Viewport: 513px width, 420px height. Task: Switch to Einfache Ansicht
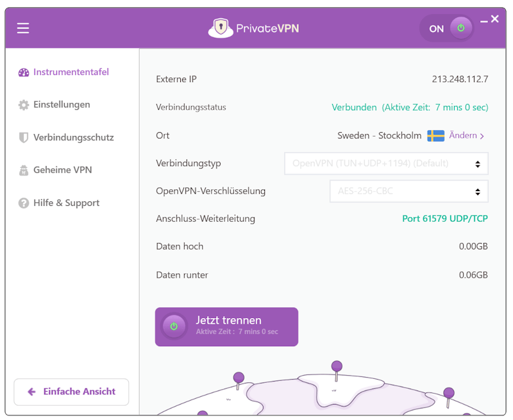(71, 392)
